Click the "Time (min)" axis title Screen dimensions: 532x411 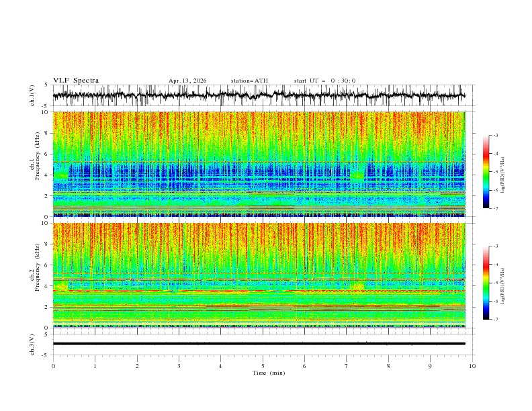click(x=269, y=373)
